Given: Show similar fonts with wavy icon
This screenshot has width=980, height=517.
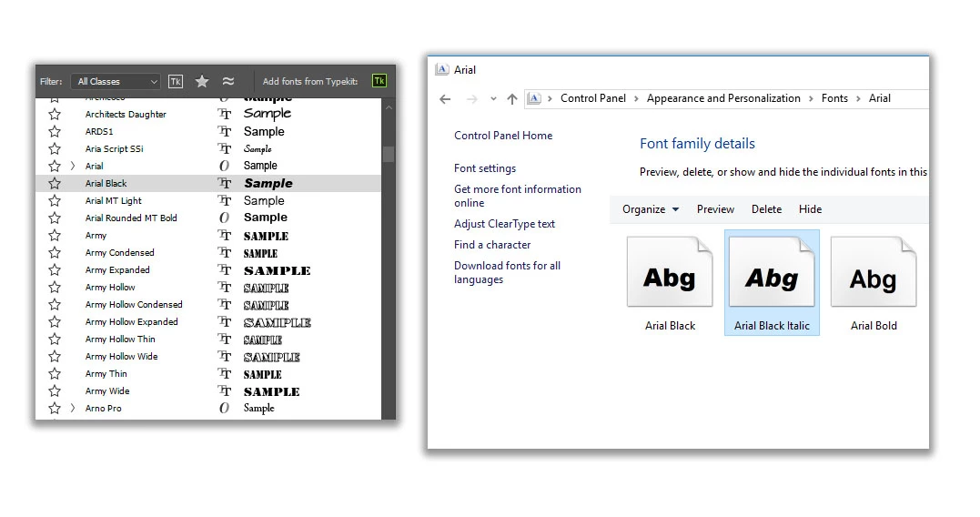Looking at the screenshot, I should tap(228, 81).
